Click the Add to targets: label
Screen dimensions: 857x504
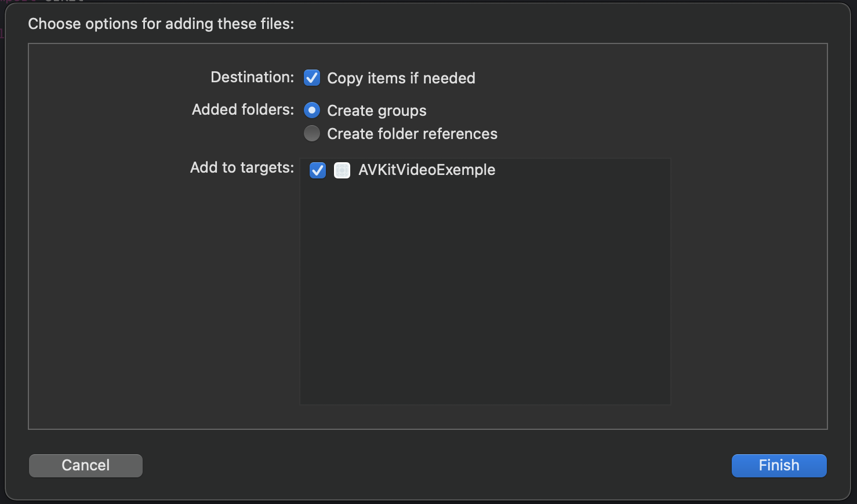point(242,167)
